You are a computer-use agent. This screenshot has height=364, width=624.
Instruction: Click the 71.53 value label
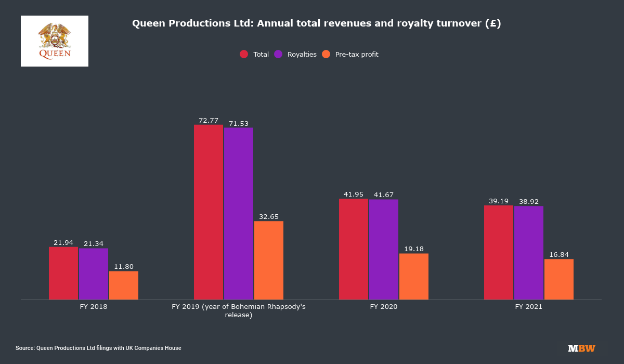[x=239, y=123]
